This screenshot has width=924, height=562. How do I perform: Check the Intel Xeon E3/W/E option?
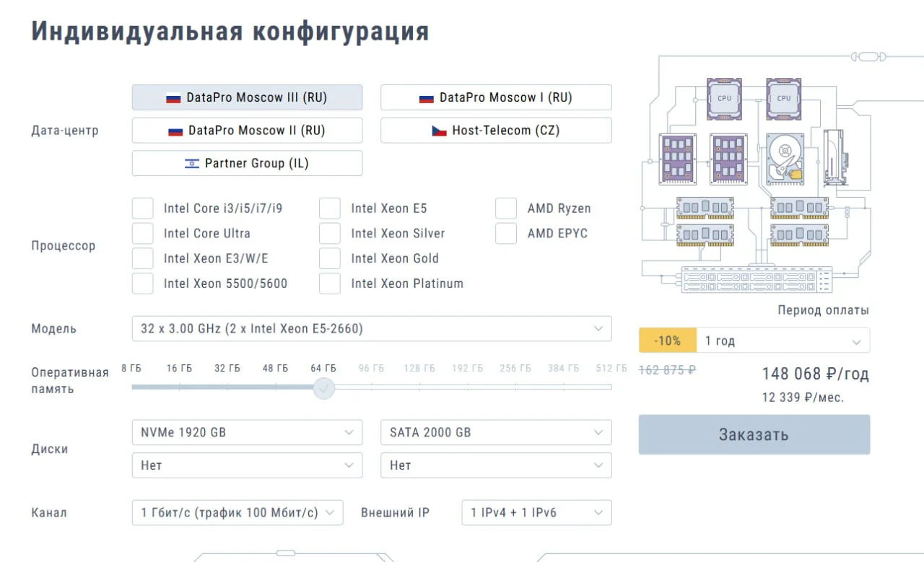[x=143, y=258]
